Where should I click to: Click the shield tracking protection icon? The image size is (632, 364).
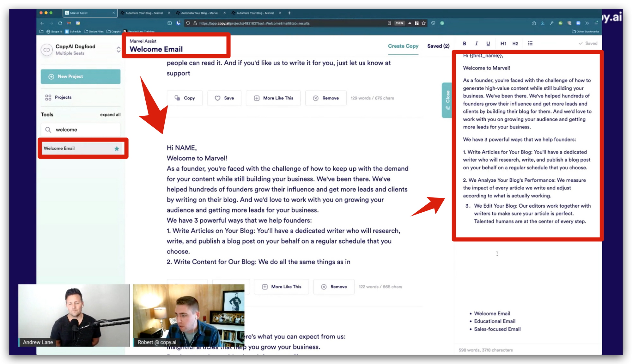point(188,23)
